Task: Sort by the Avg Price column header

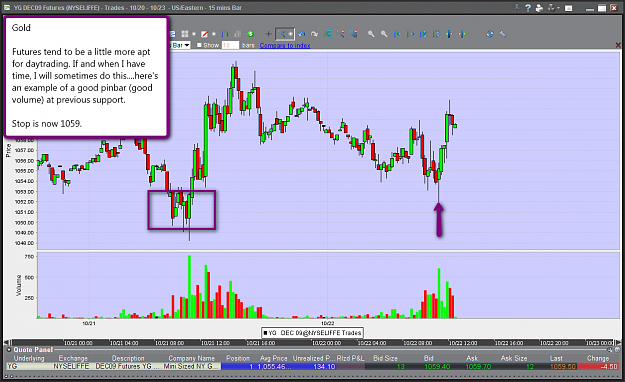Action: coord(273,358)
